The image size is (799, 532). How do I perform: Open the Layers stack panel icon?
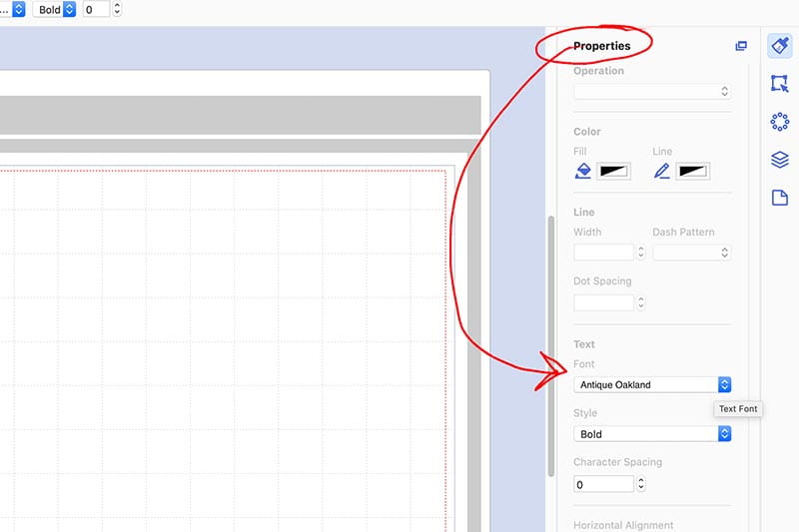pos(780,160)
